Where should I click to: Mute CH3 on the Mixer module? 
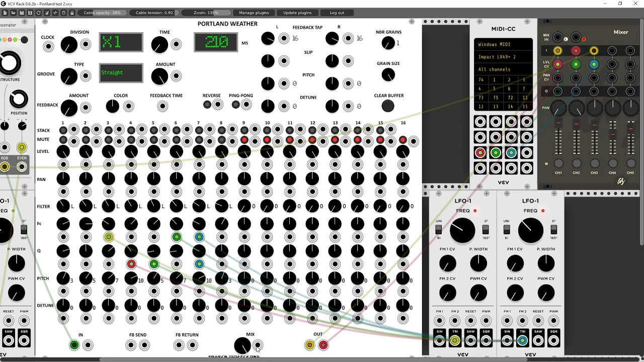595,163
